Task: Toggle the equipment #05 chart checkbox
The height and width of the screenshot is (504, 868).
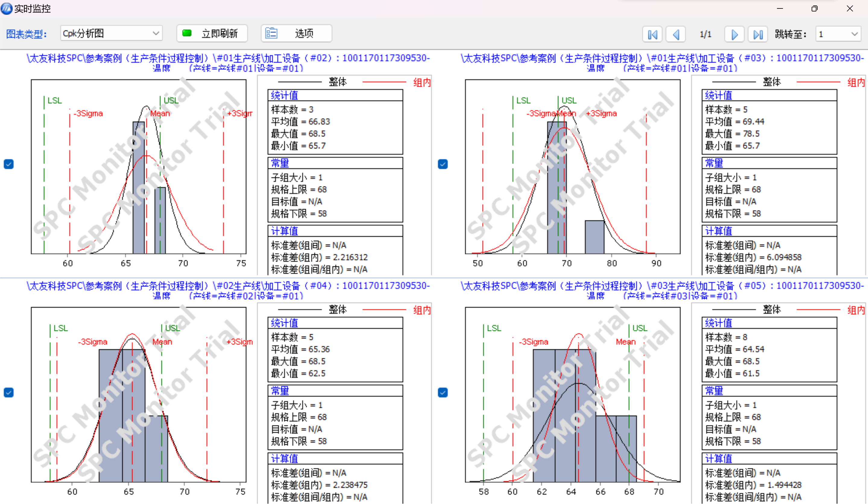Action: coord(443,392)
